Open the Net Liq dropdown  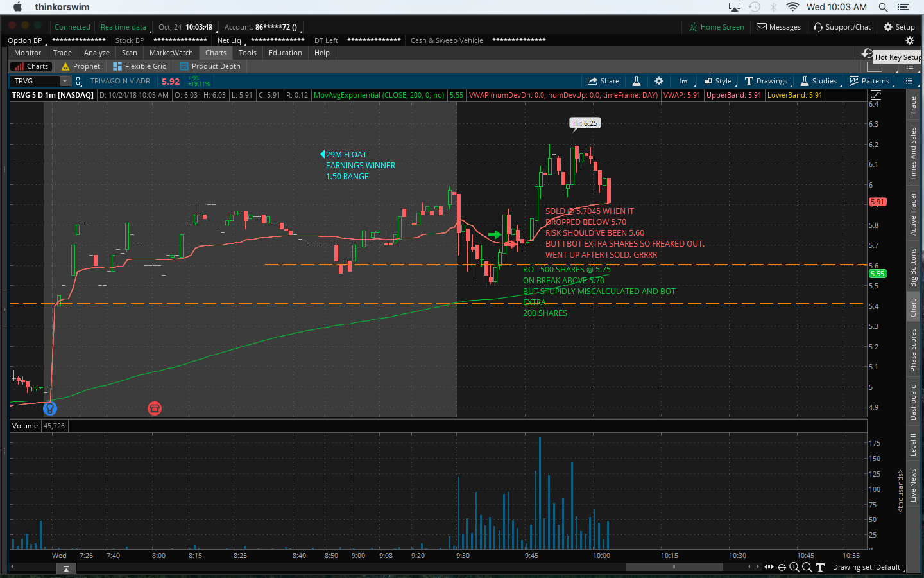(x=231, y=40)
